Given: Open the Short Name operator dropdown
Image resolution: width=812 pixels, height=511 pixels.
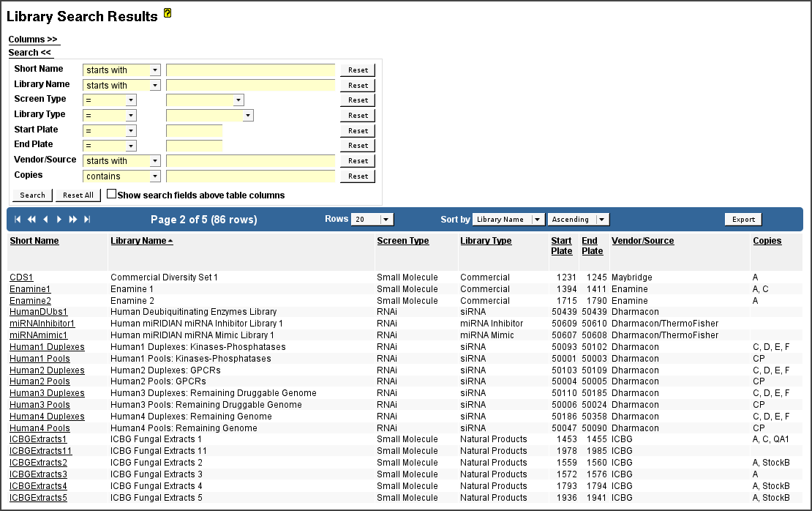Looking at the screenshot, I should [121, 70].
